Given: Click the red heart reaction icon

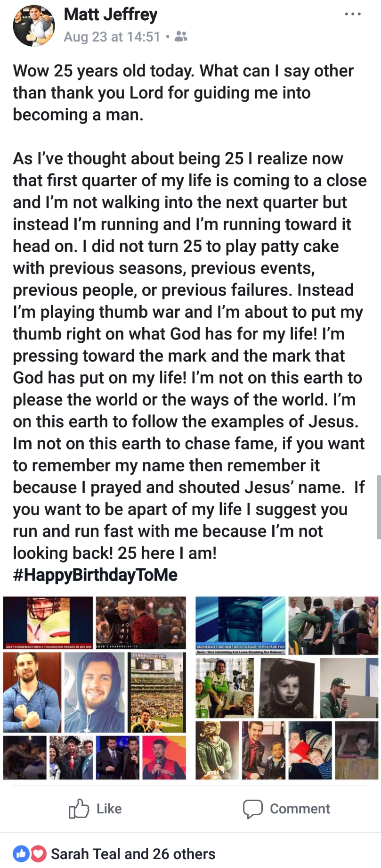Looking at the screenshot, I should point(39,853).
